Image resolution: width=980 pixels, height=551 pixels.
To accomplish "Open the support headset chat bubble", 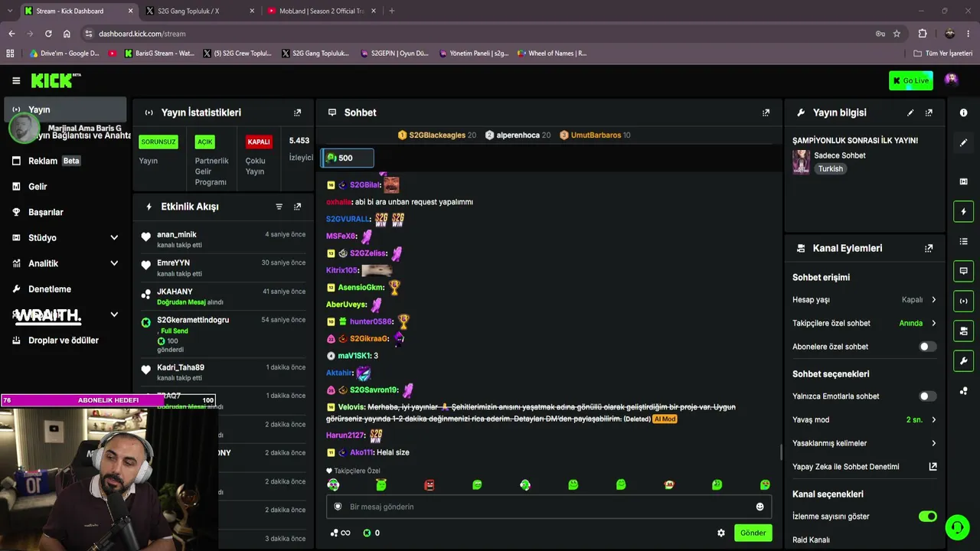I will pos(957,527).
